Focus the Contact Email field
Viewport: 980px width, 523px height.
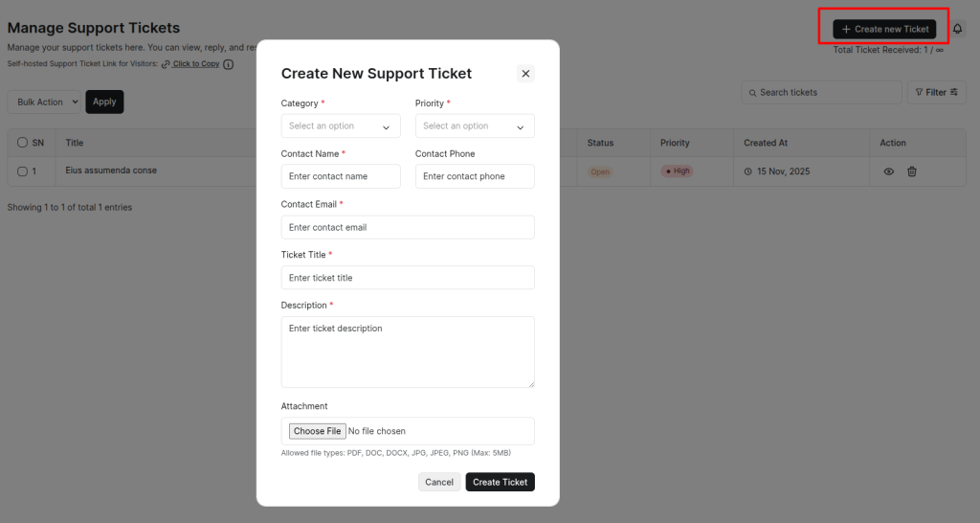coord(408,227)
